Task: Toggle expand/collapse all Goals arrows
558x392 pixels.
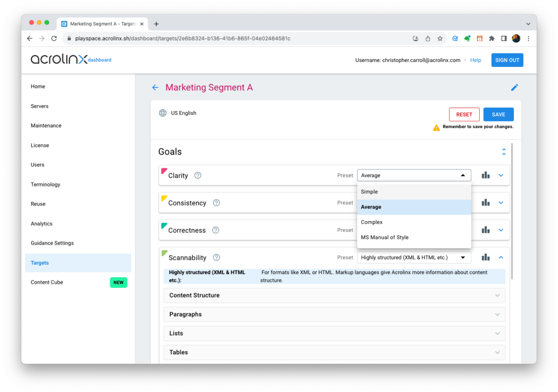Action: click(504, 152)
